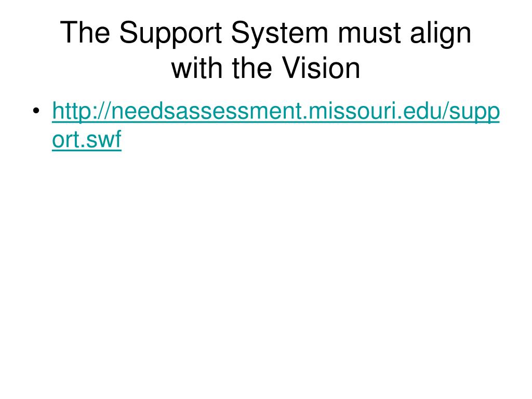Viewport: 532px width, 399px height.
Task: Click 'with the' on second title line
Action: [222, 68]
